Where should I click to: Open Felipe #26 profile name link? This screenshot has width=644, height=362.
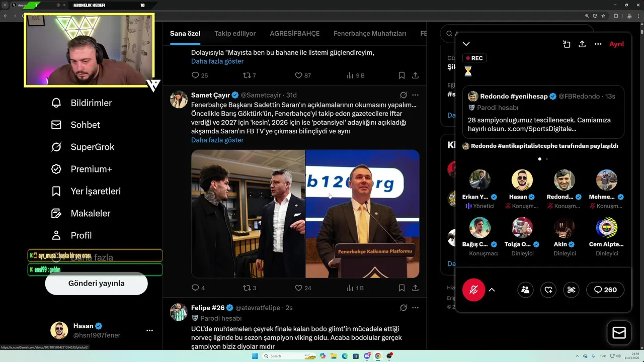tap(208, 308)
